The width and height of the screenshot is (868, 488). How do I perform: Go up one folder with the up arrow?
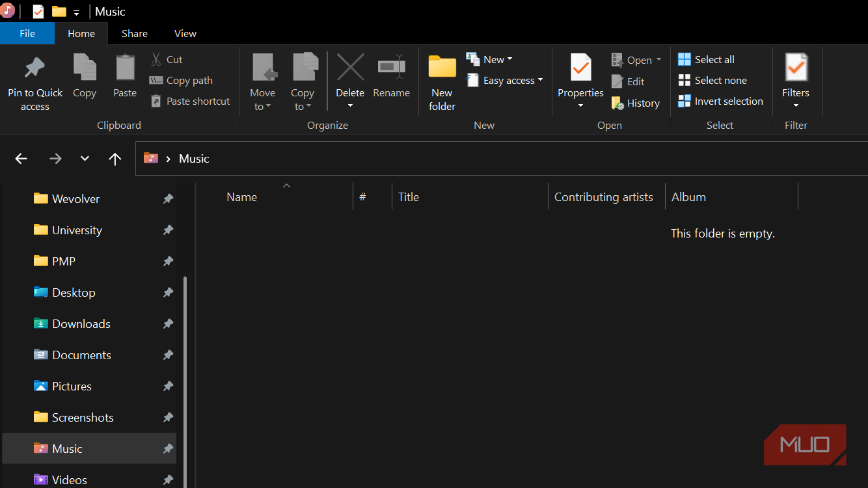115,159
